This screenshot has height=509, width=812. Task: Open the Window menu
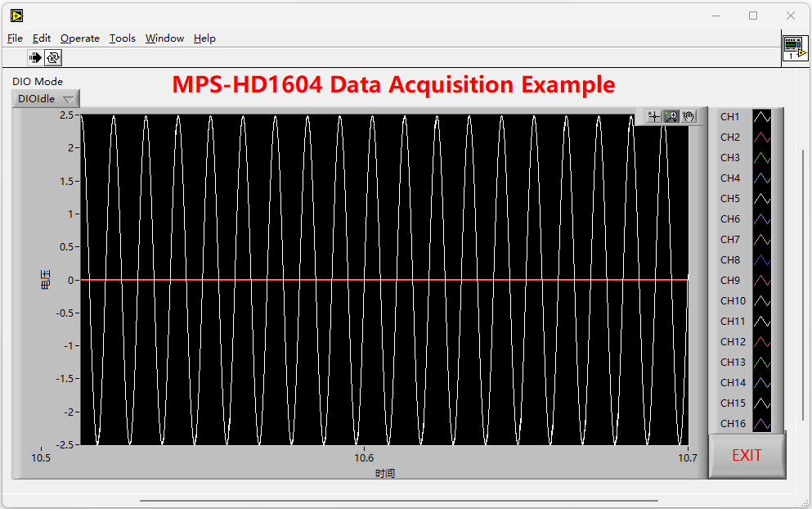click(x=164, y=38)
